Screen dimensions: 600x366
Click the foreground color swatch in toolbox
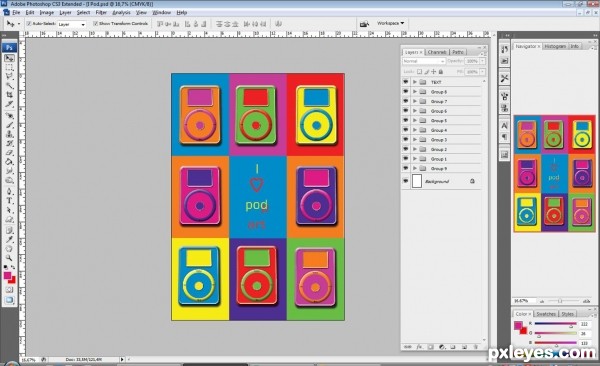(7, 276)
